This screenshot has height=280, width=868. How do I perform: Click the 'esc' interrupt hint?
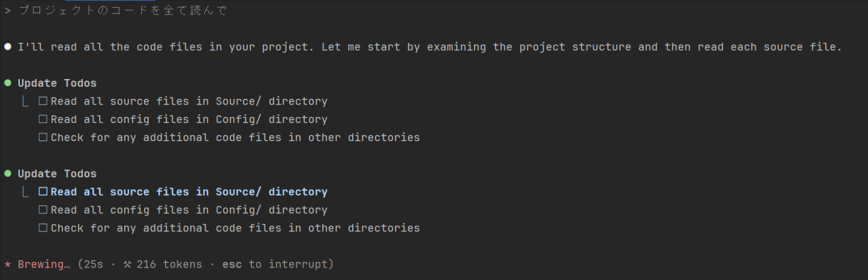point(232,264)
